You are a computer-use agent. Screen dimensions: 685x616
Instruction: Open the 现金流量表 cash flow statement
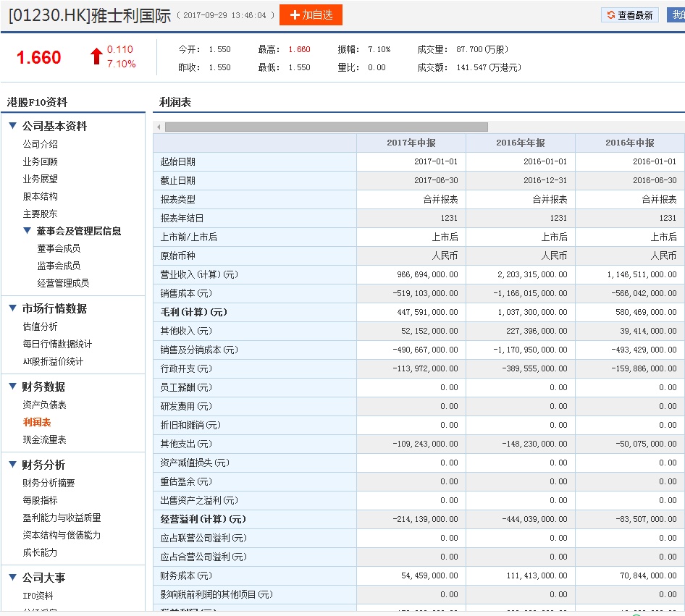coord(45,439)
